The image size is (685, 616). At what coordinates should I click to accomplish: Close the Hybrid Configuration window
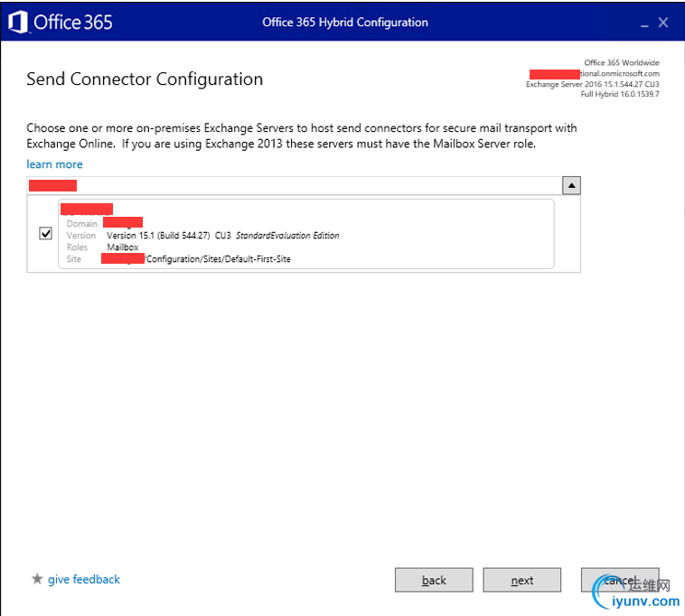click(663, 23)
